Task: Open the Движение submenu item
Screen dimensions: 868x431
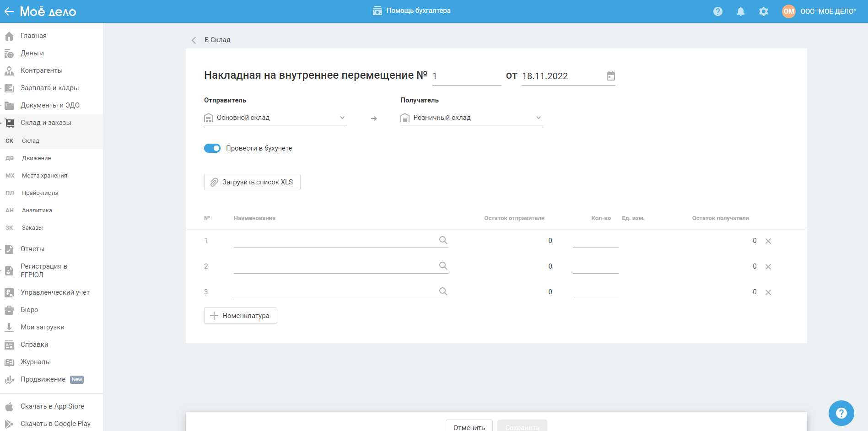Action: [37, 158]
